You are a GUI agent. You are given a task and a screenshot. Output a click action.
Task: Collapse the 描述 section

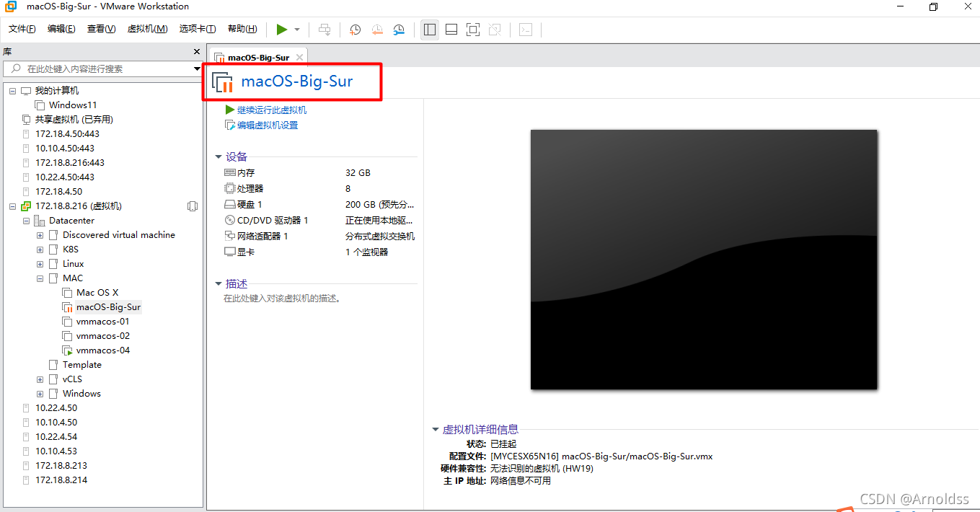pos(218,284)
